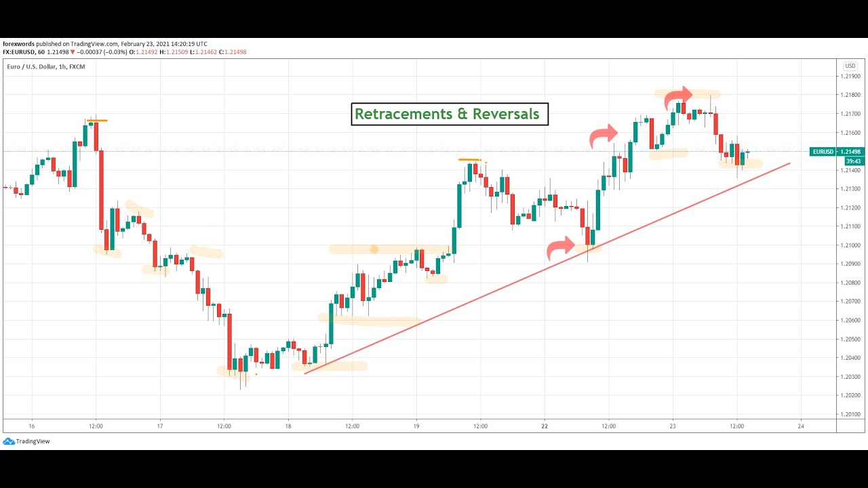
Task: Click the Retracements & Reversals title box
Action: 449,114
